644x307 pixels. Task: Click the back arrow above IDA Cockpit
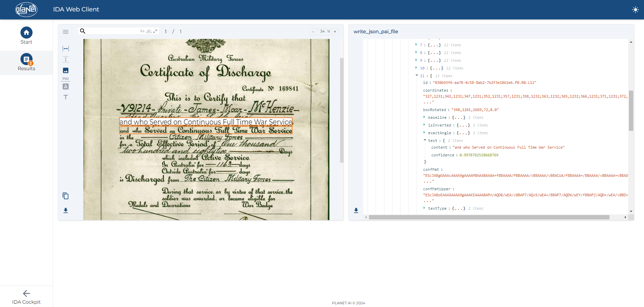[26, 293]
